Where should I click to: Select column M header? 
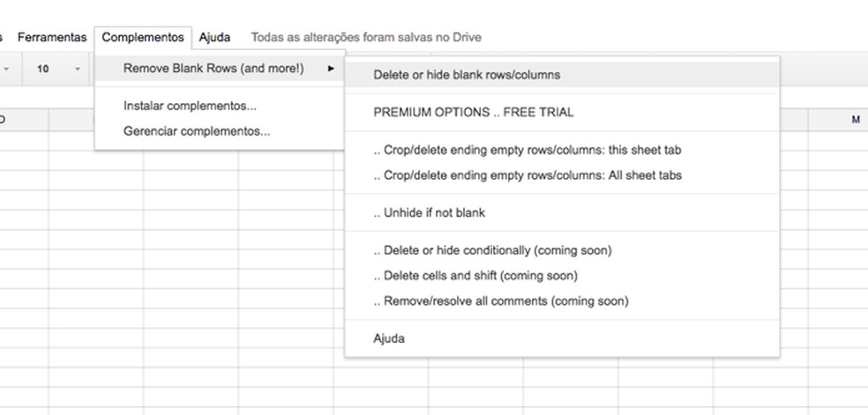coord(855,120)
